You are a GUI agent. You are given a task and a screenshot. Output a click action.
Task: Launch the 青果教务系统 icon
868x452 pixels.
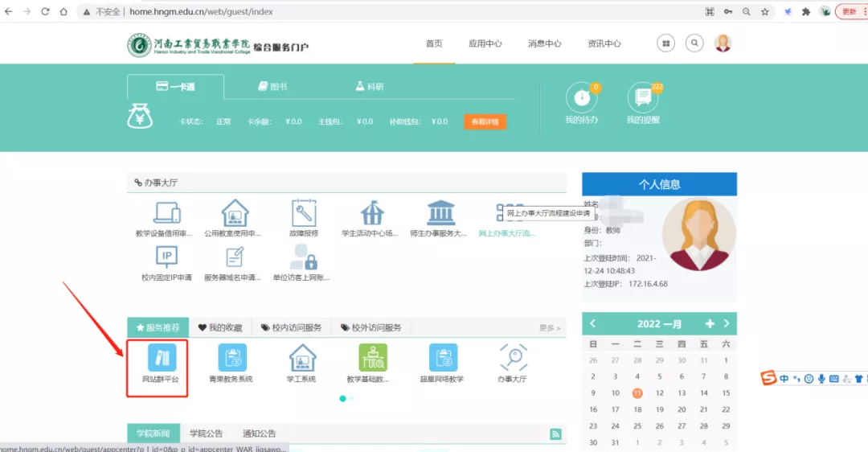point(231,358)
